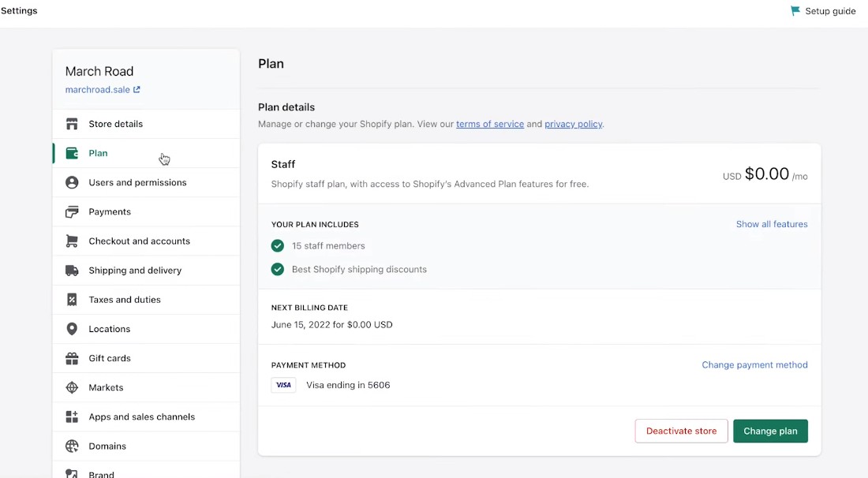Screen dimensions: 868x478
Task: Click the Gift cards present icon
Action: pyautogui.click(x=72, y=358)
